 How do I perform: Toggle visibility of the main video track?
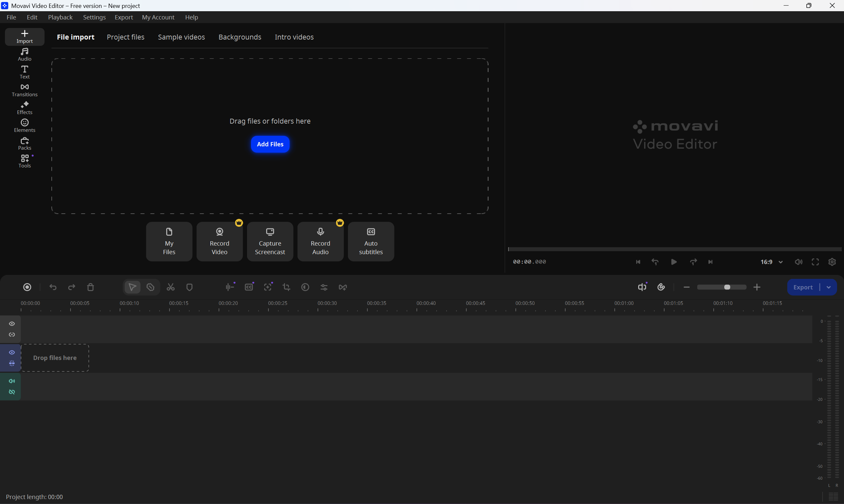point(12,352)
